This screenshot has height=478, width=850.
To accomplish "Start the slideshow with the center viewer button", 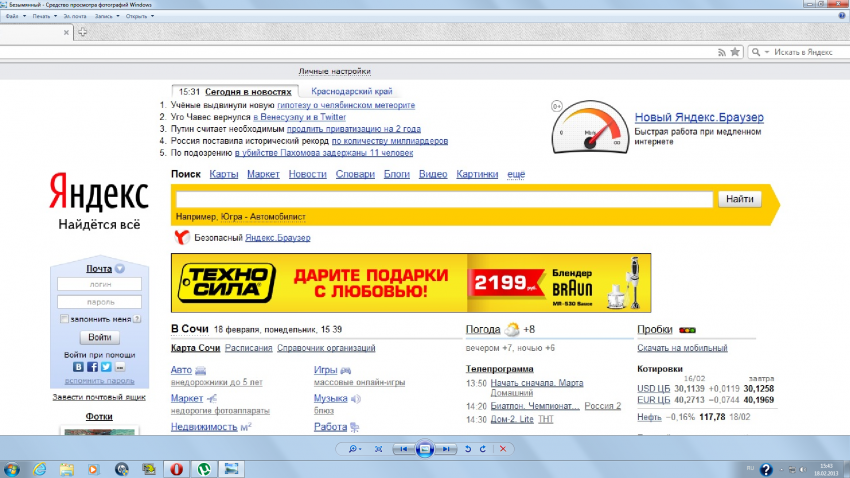I will (x=424, y=450).
